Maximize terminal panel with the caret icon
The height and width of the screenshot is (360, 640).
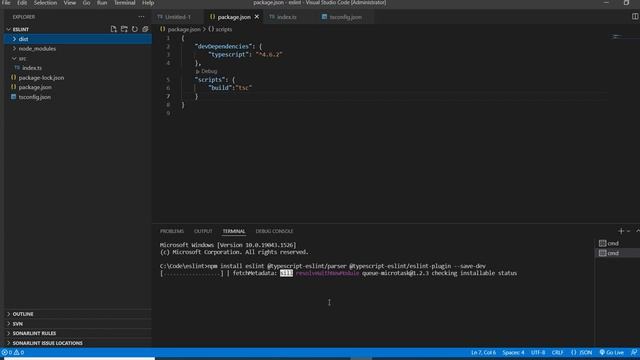(637, 231)
